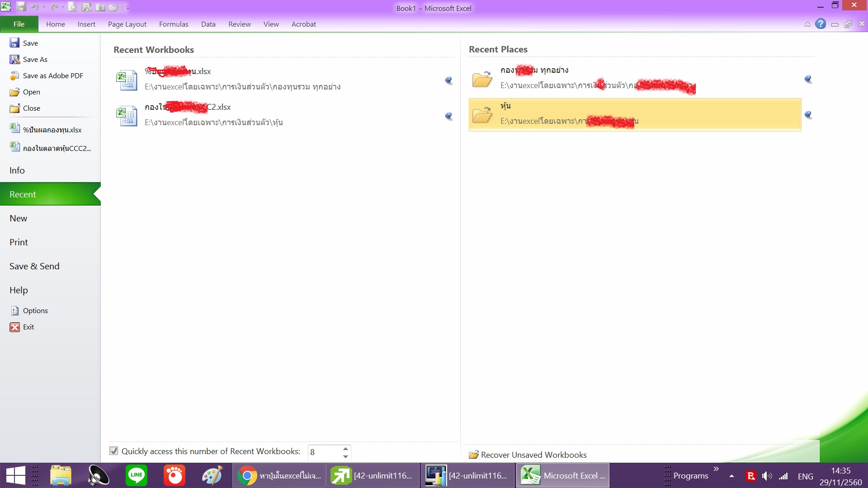Viewport: 868px width, 488px height.
Task: Switch to the View ribbon tab
Action: tap(271, 24)
